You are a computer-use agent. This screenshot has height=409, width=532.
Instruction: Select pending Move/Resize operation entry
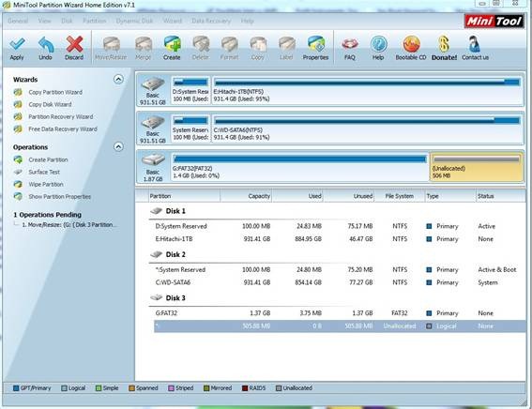(68, 224)
